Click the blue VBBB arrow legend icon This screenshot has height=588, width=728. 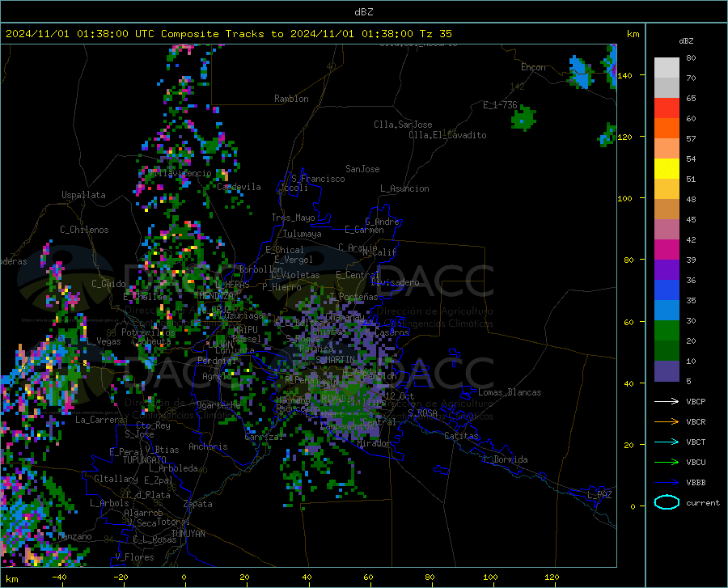[x=667, y=483]
